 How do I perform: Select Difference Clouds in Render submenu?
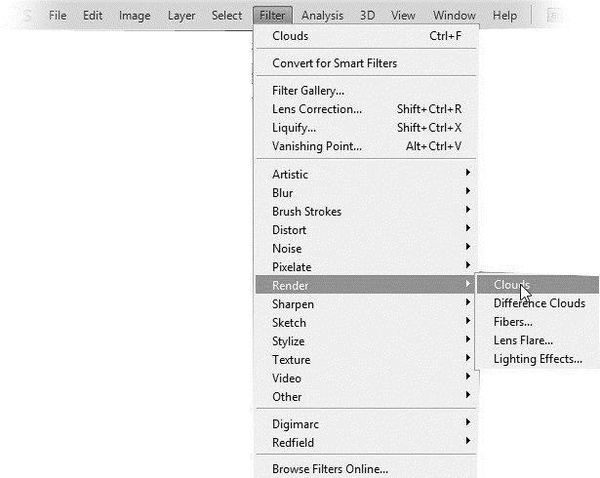pyautogui.click(x=539, y=304)
